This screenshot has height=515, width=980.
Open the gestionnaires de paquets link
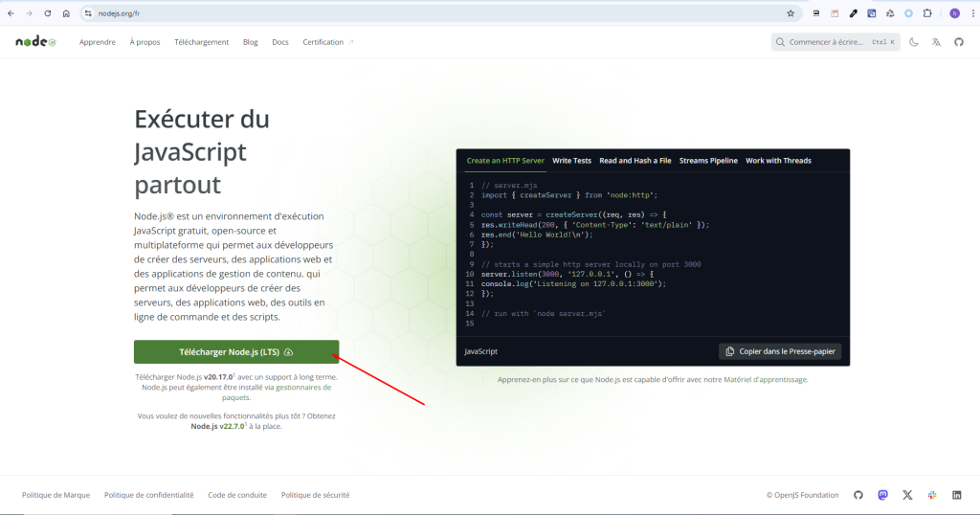277,392
